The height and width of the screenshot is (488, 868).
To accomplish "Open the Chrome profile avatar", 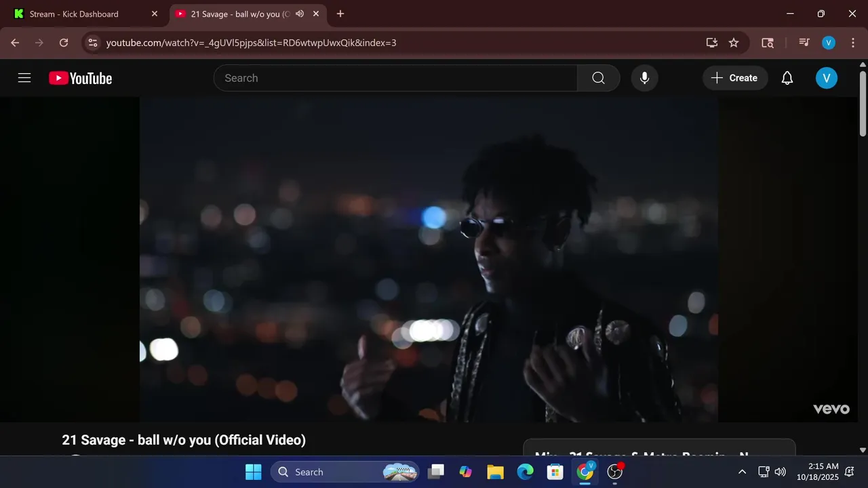I will pos(829,43).
